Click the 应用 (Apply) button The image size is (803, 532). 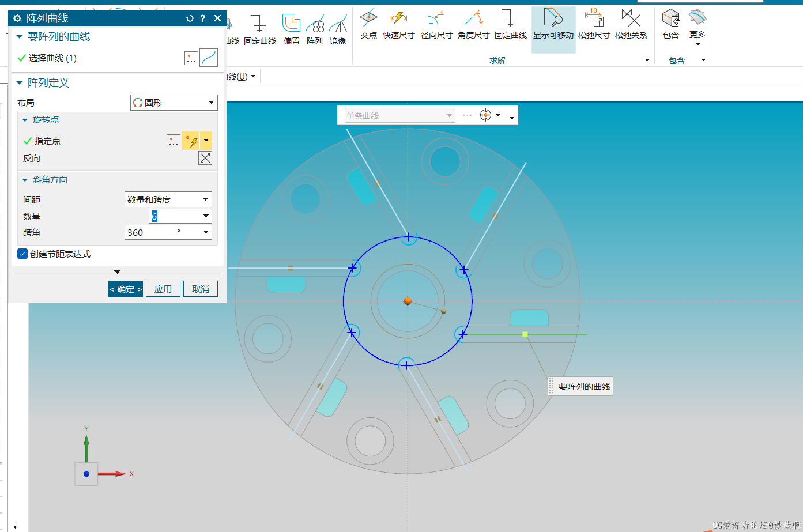[x=163, y=289]
